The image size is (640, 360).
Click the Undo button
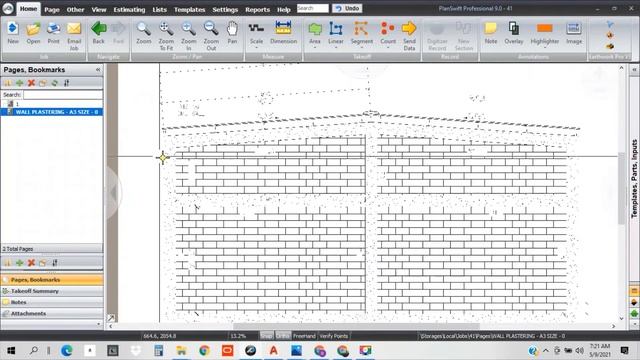[x=347, y=8]
